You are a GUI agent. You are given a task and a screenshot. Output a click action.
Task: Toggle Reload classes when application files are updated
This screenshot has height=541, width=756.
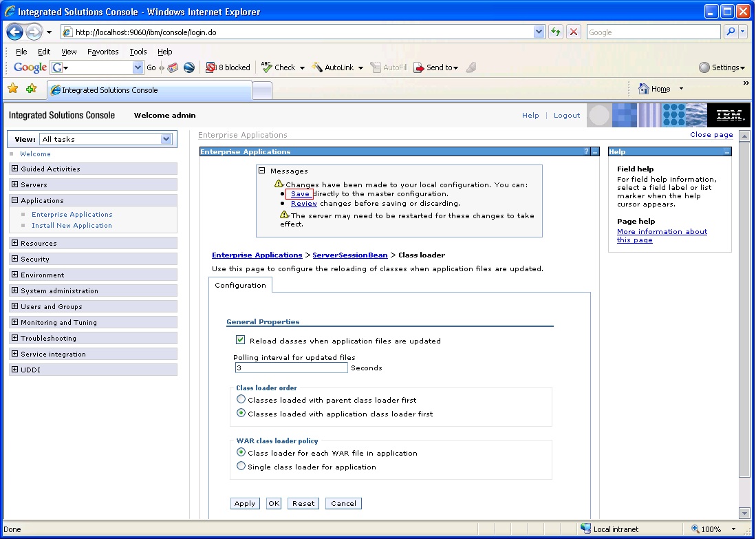240,340
